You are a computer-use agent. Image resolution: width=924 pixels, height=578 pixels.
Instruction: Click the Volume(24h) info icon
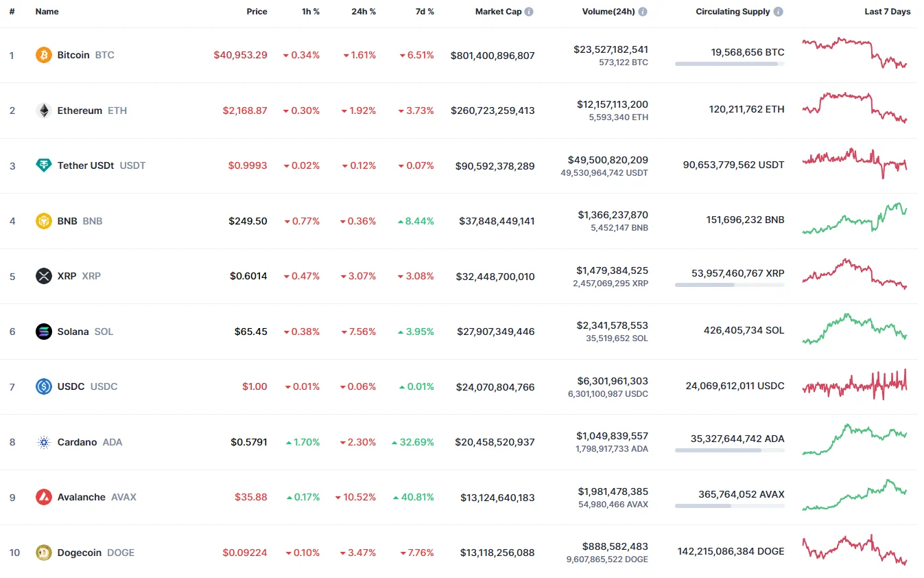(642, 12)
